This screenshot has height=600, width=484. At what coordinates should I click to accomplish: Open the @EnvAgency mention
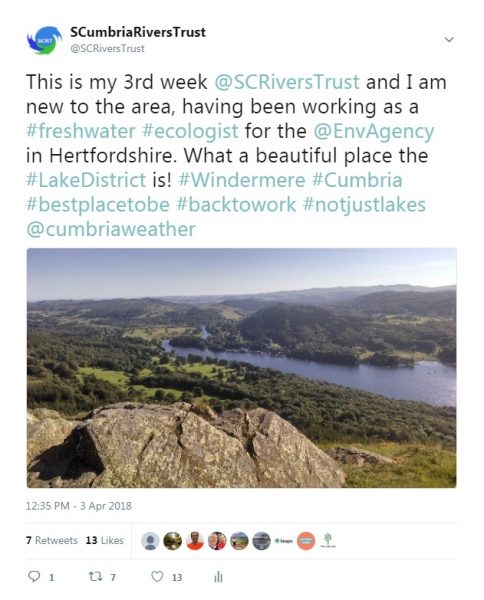pos(374,132)
